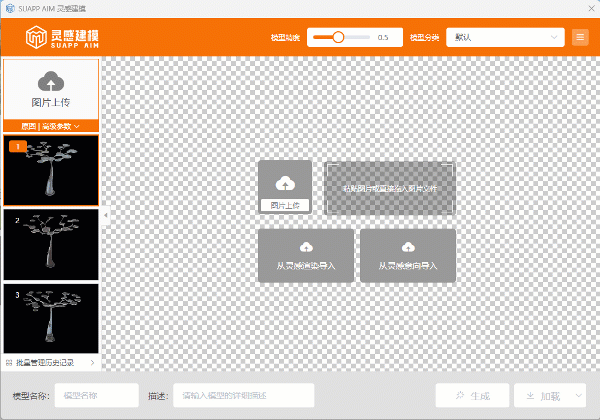Open the 模型分类 dropdown showing 默认
600x420 pixels.
click(505, 37)
